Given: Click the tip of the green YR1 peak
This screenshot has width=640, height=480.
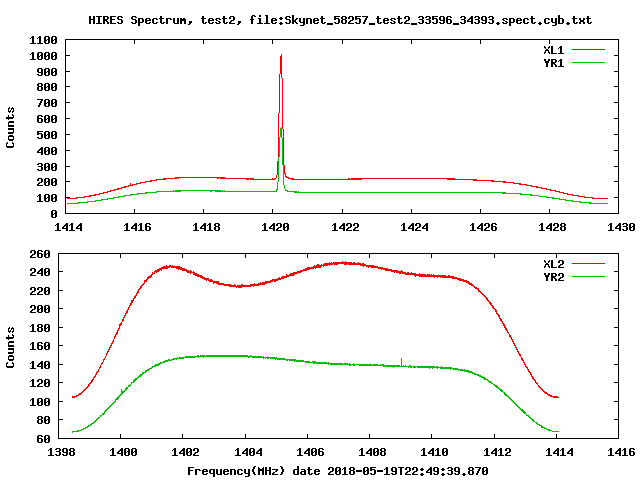Looking at the screenshot, I should pyautogui.click(x=281, y=129).
